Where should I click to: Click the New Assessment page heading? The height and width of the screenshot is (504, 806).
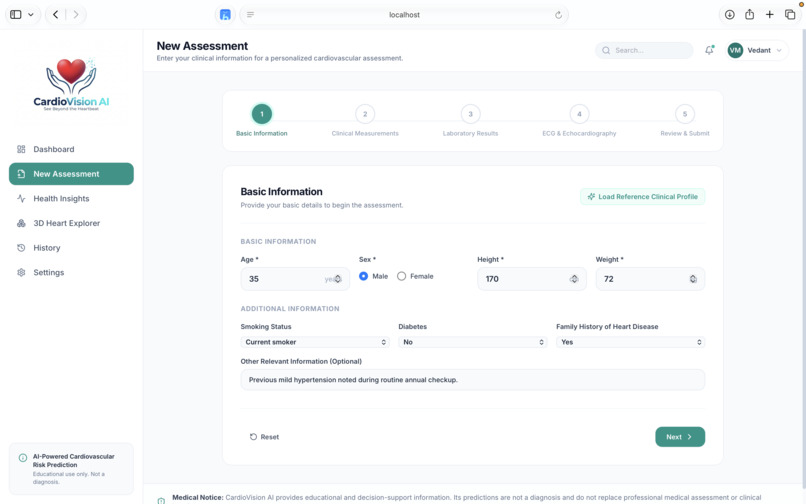(x=202, y=46)
